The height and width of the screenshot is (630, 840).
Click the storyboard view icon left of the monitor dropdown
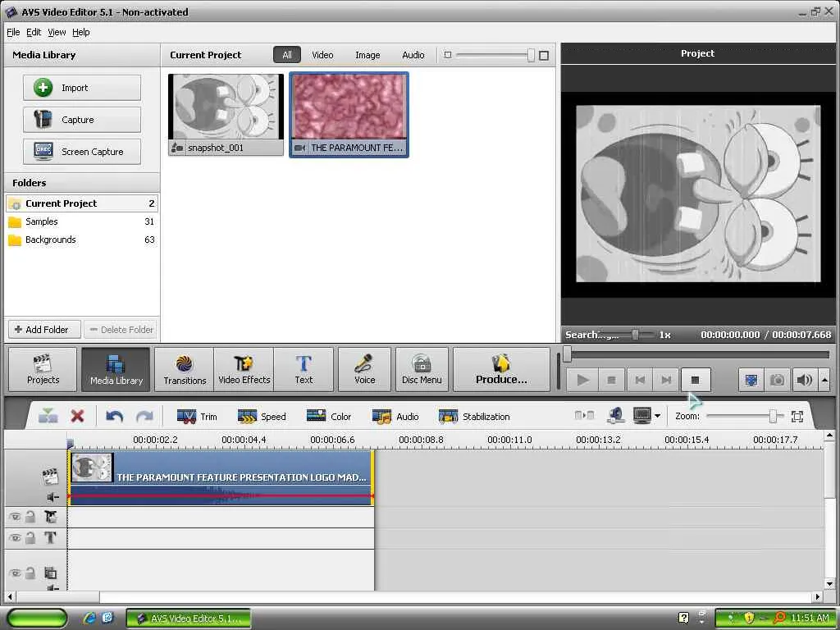(x=616, y=415)
